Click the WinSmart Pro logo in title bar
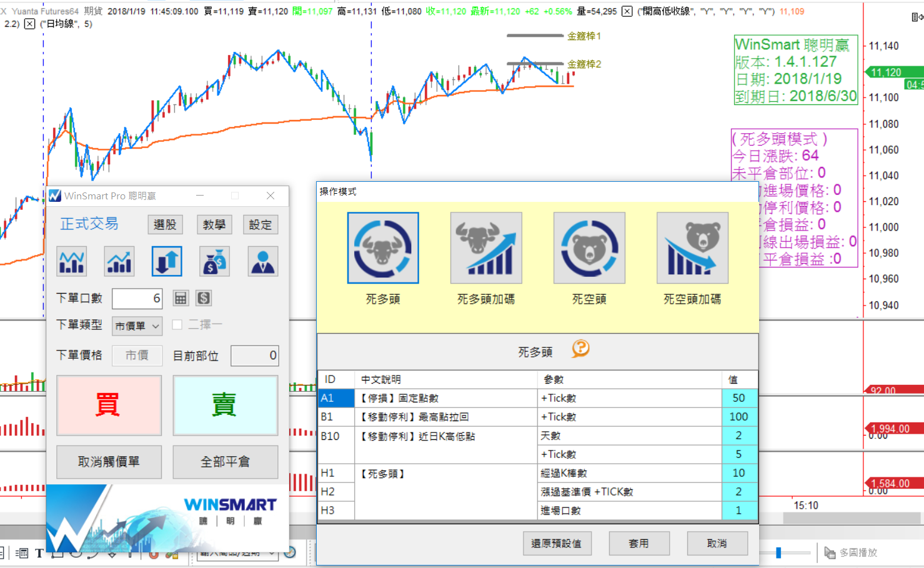Viewport: 924px width, 568px height. tap(55, 196)
